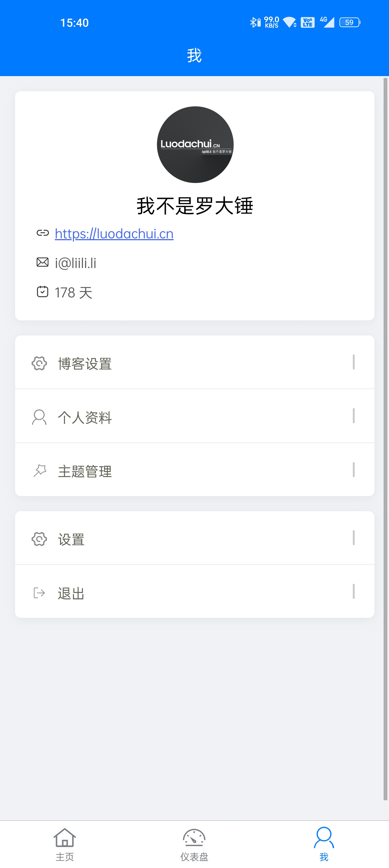389x868 pixels.
Task: Click the 退出 logout icon
Action: click(x=39, y=593)
